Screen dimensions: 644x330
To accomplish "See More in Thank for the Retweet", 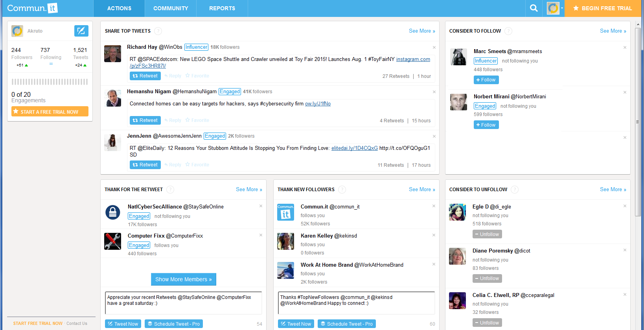I will click(249, 190).
